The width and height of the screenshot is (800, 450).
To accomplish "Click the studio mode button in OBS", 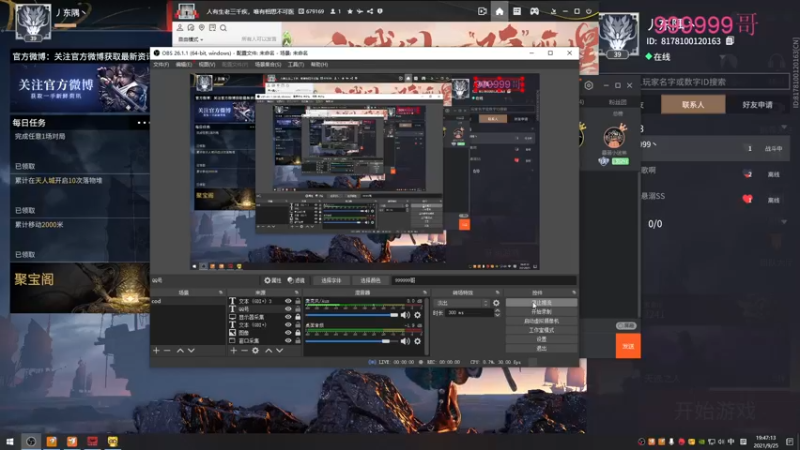I will (x=541, y=330).
